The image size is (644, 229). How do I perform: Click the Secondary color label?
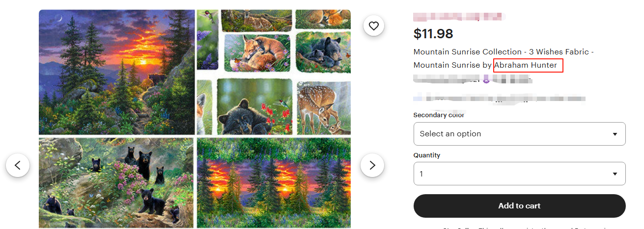click(x=439, y=115)
